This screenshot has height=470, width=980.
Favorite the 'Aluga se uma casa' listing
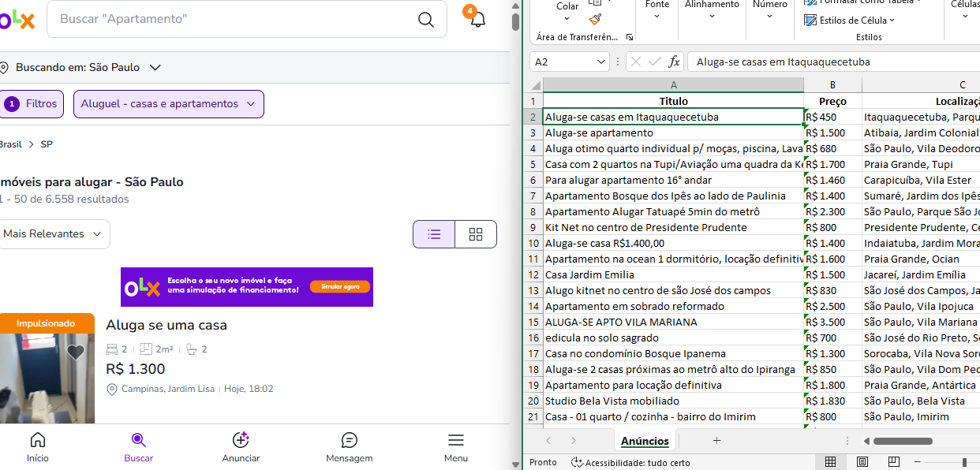tap(76, 352)
